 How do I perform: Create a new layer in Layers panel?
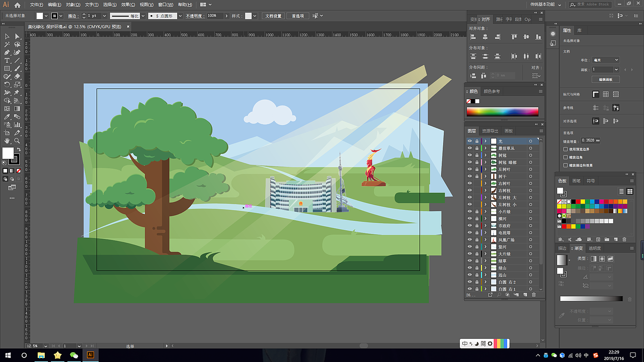coord(525,295)
